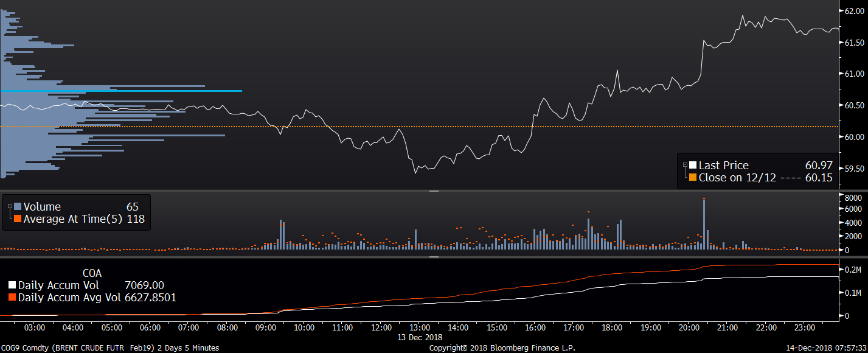Click the 0.1M accumulation axis label
Screen dimensions: 868x353
click(x=853, y=293)
